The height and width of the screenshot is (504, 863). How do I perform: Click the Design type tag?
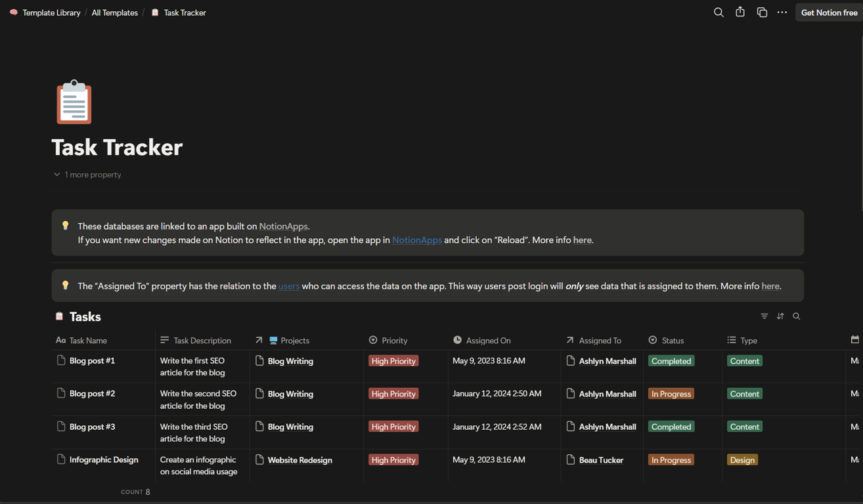point(742,460)
